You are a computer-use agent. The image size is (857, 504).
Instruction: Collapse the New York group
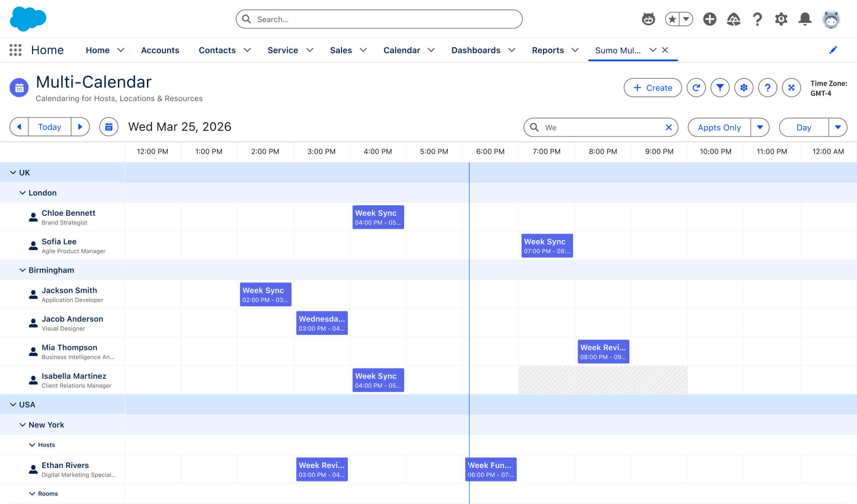click(23, 425)
